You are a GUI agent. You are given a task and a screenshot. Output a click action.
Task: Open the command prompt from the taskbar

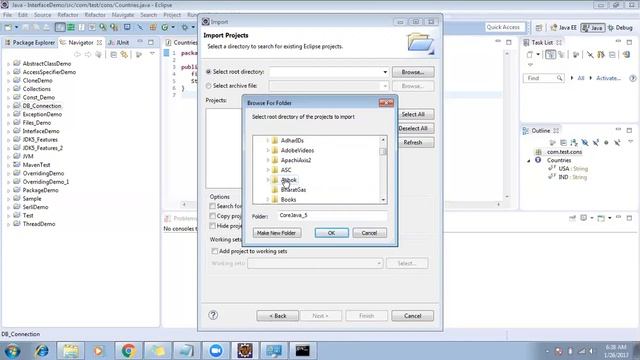[302, 351]
